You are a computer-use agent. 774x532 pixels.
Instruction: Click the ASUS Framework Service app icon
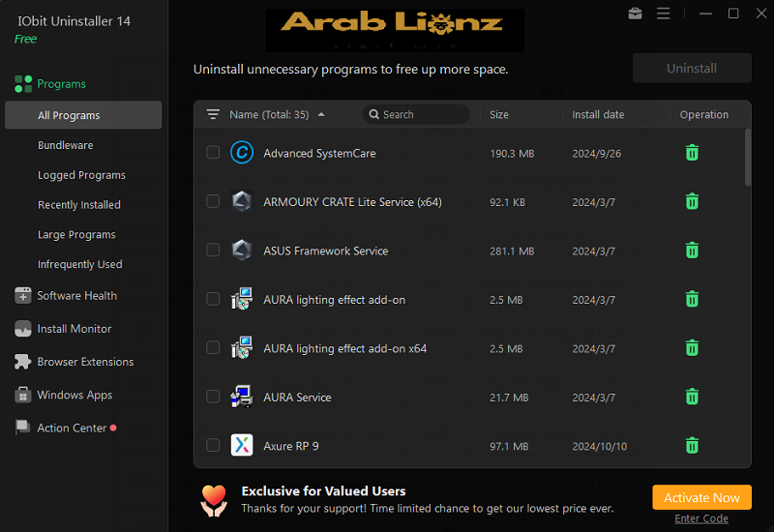[242, 251]
